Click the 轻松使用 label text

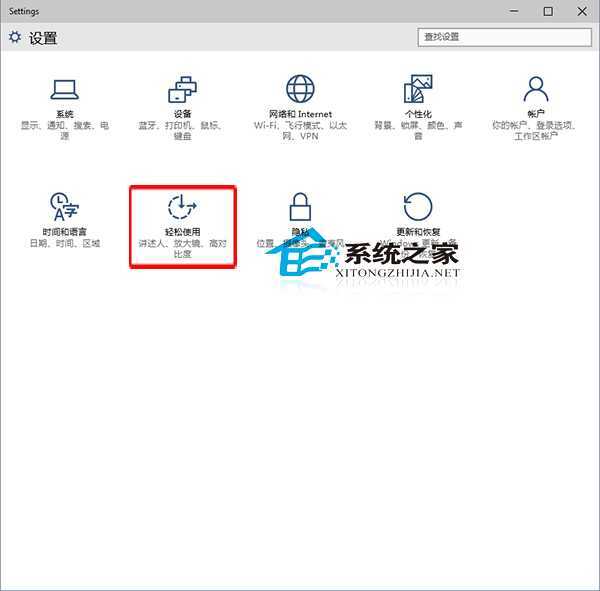pyautogui.click(x=183, y=232)
